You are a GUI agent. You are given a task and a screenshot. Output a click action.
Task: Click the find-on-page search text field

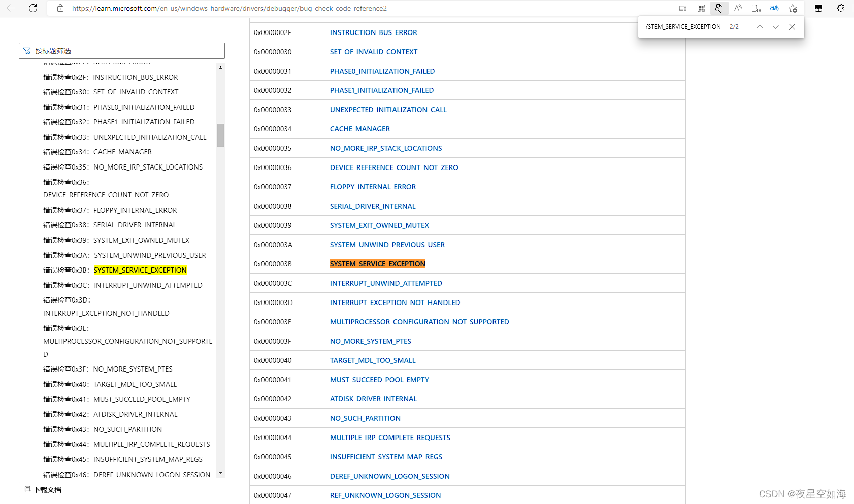(x=683, y=27)
